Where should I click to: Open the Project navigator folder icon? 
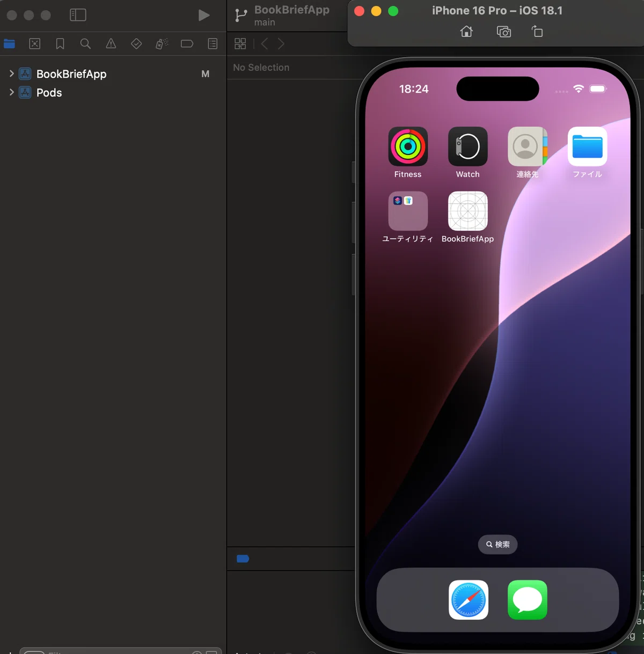coord(9,44)
